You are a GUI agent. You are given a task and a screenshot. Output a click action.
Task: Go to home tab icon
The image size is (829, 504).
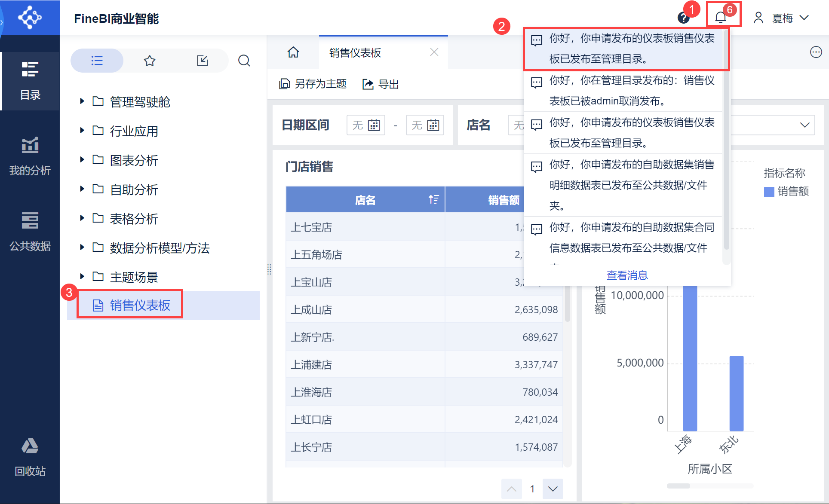coord(293,52)
